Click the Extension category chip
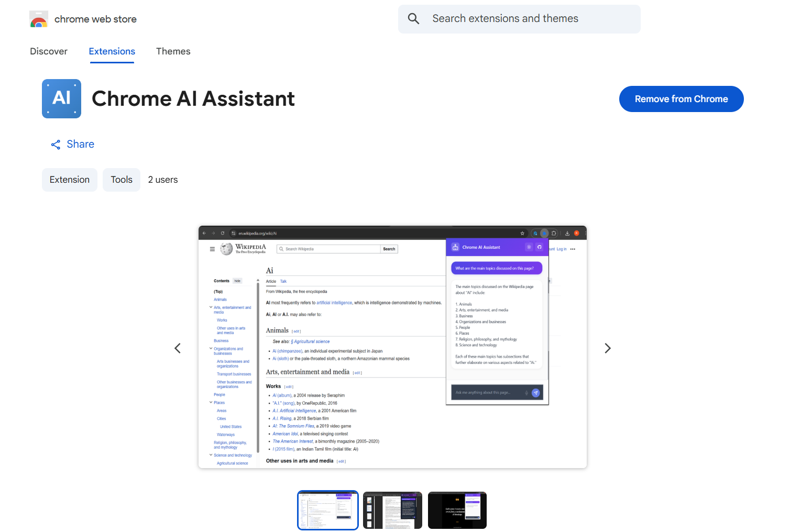812x532 pixels. tap(70, 180)
